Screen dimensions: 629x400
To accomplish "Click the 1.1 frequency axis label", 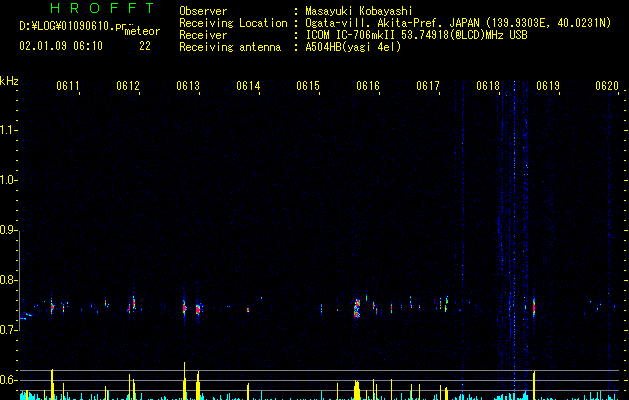I will tap(8, 130).
